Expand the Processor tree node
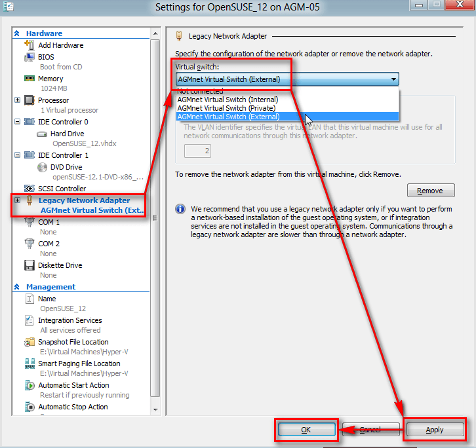 [18, 100]
